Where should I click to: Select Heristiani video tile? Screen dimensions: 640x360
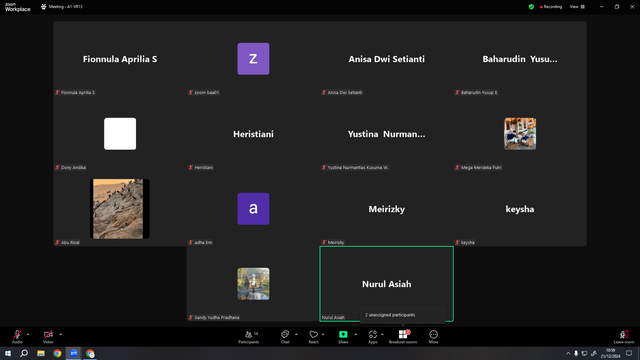click(253, 134)
